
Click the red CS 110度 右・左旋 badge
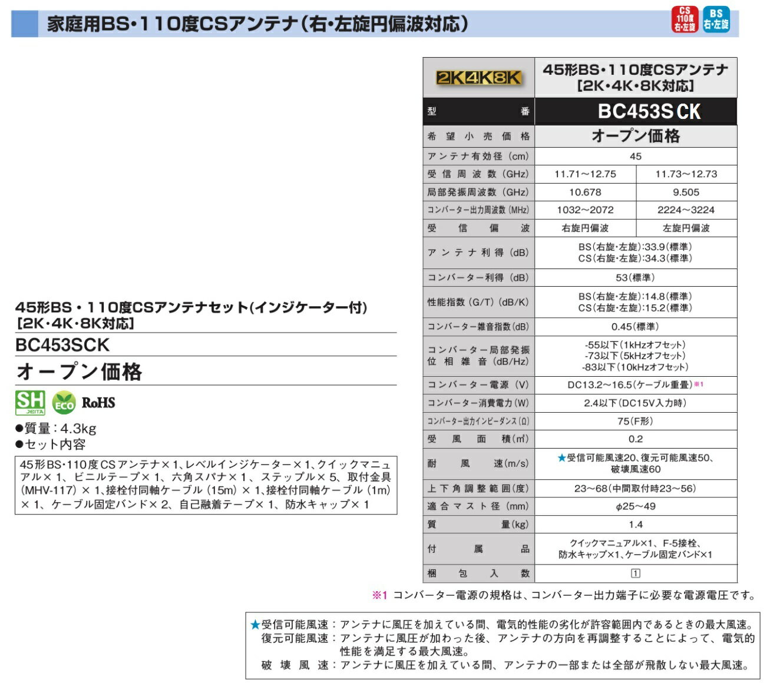(685, 19)
